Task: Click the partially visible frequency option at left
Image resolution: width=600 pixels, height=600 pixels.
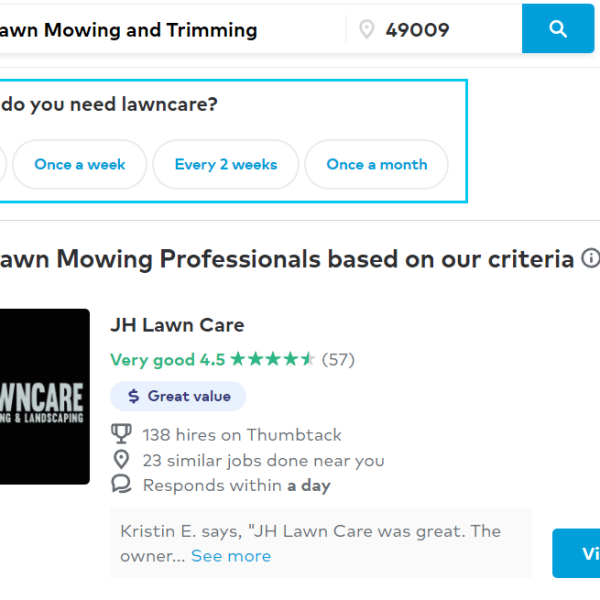Action: (x=3, y=164)
